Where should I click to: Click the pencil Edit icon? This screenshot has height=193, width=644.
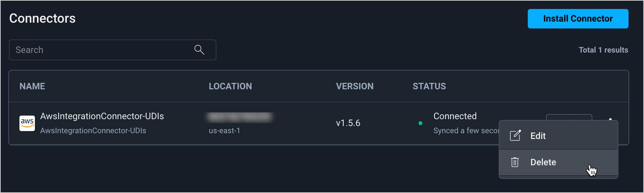tap(515, 136)
